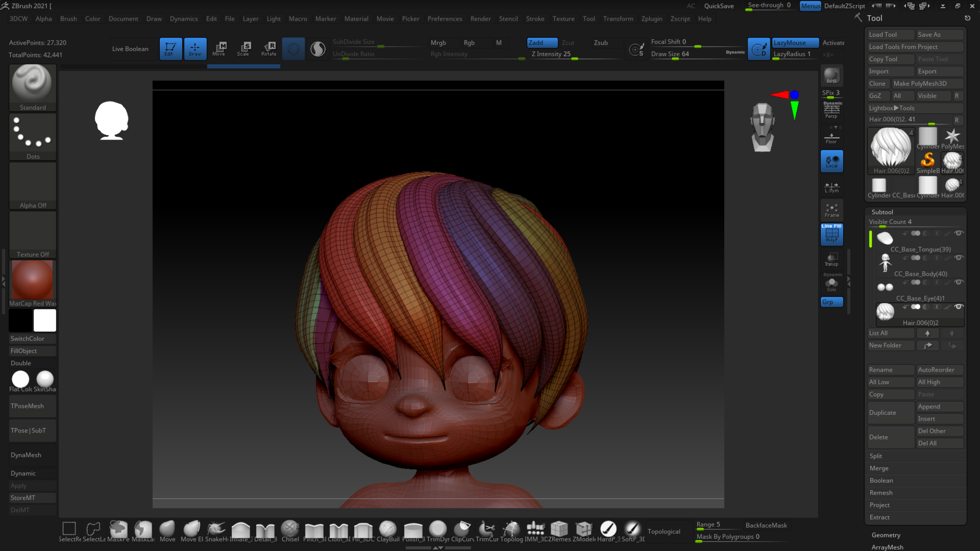This screenshot has height=551, width=980.
Task: Select the SimpleBrush tool icon
Action: [x=928, y=163]
